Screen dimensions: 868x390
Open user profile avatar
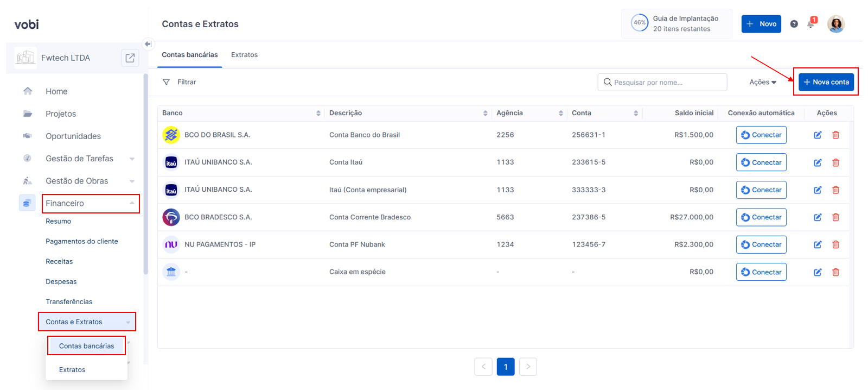click(836, 24)
